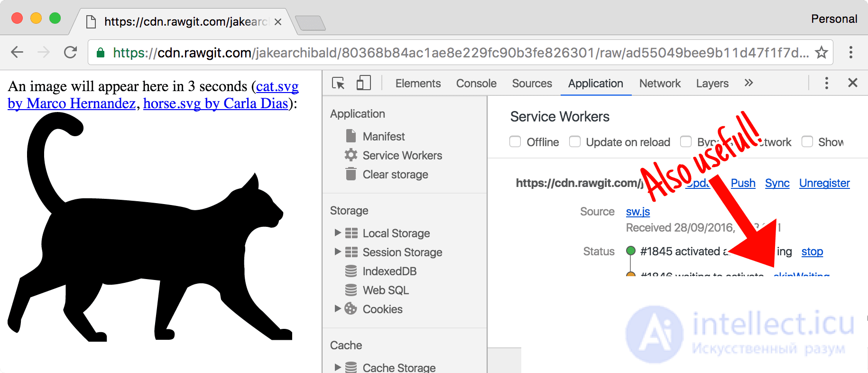Viewport: 868px width, 373px height.
Task: Click the address bar URL field
Action: tap(460, 53)
